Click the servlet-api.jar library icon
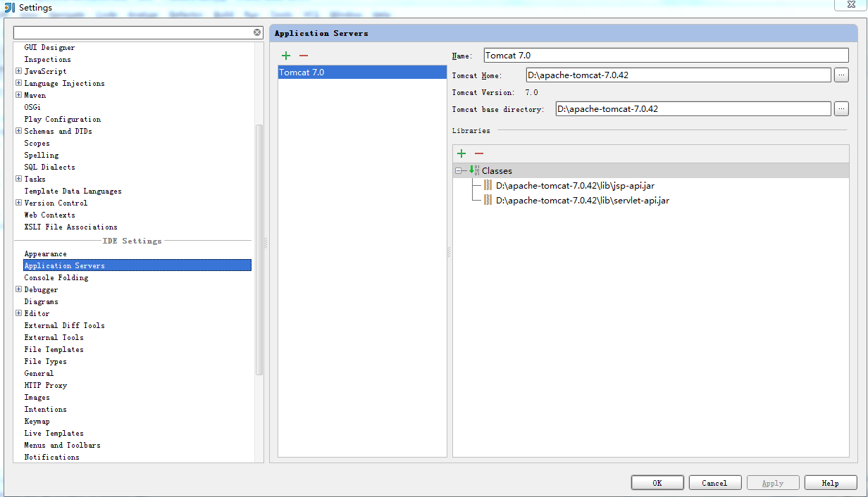Screen dimensions: 868x497 click(x=488, y=200)
